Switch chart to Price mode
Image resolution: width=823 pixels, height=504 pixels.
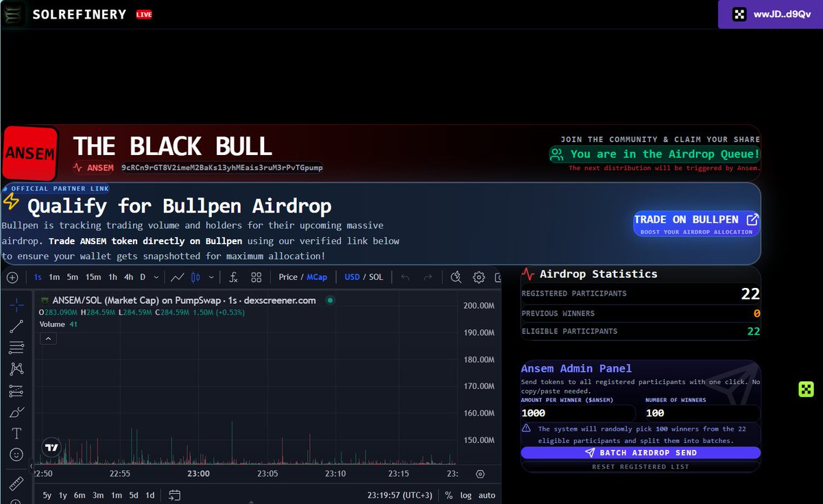pyautogui.click(x=288, y=277)
